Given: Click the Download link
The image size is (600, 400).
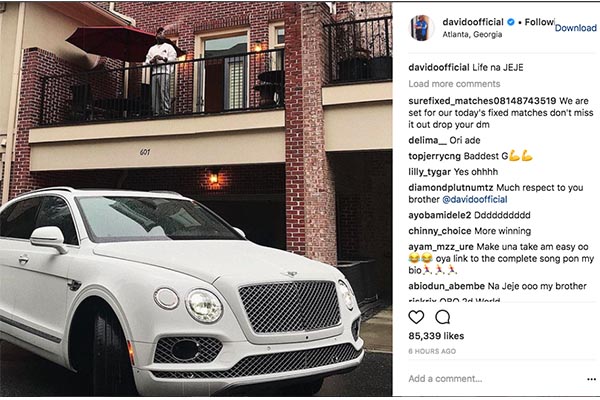Looking at the screenshot, I should click(x=576, y=28).
